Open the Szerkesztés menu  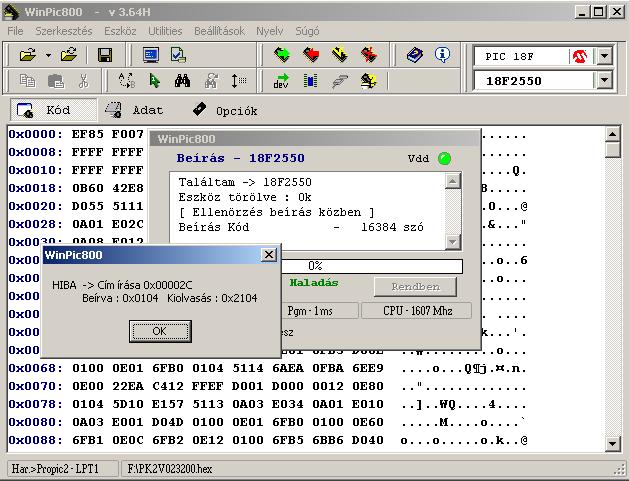[x=64, y=31]
